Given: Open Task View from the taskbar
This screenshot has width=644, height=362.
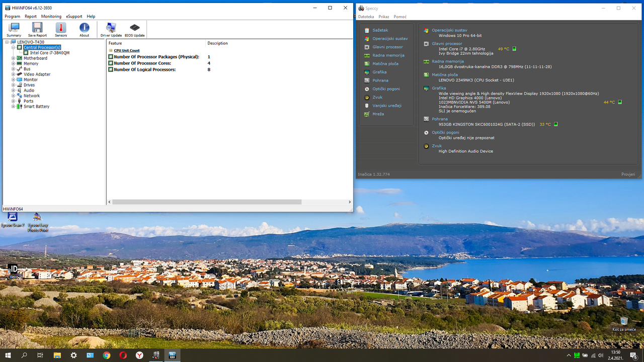Looking at the screenshot, I should pos(40,355).
